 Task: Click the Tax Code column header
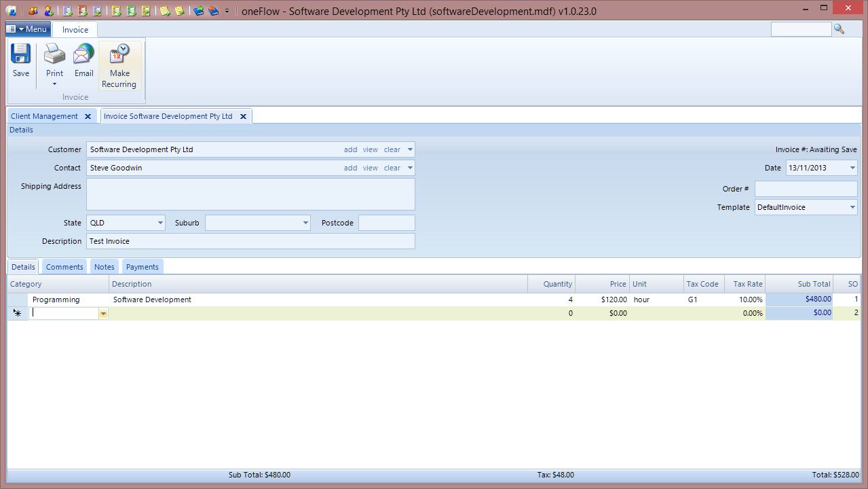pos(704,284)
